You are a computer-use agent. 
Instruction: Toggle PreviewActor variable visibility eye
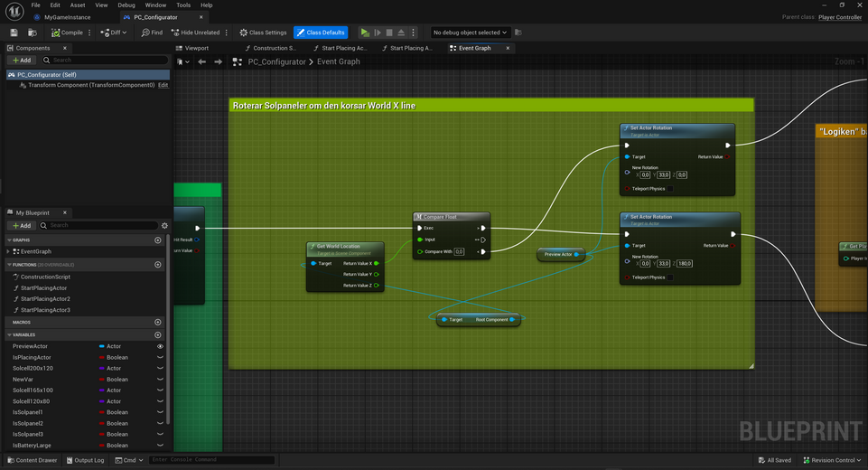coord(161,346)
